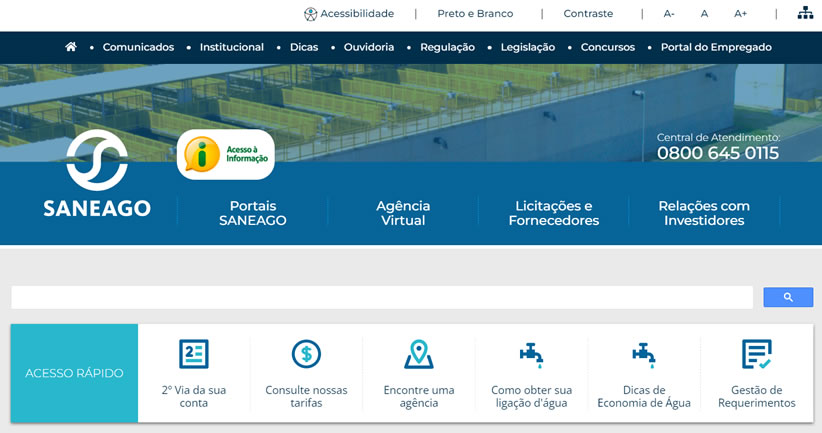
Task: Go to Portal do Empregado
Action: click(716, 47)
